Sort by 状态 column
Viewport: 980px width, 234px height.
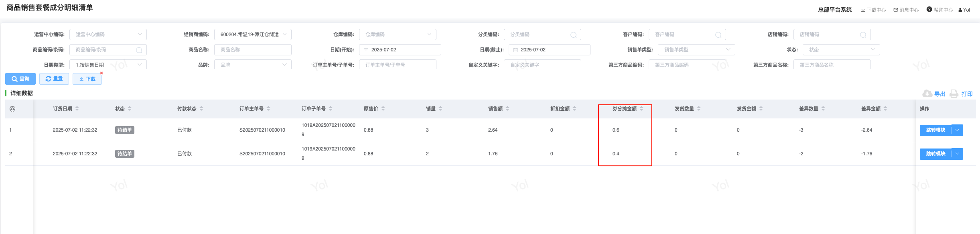tap(130, 109)
